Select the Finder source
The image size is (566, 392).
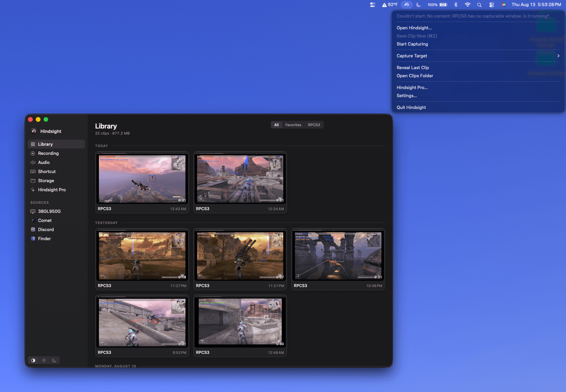pos(56,239)
